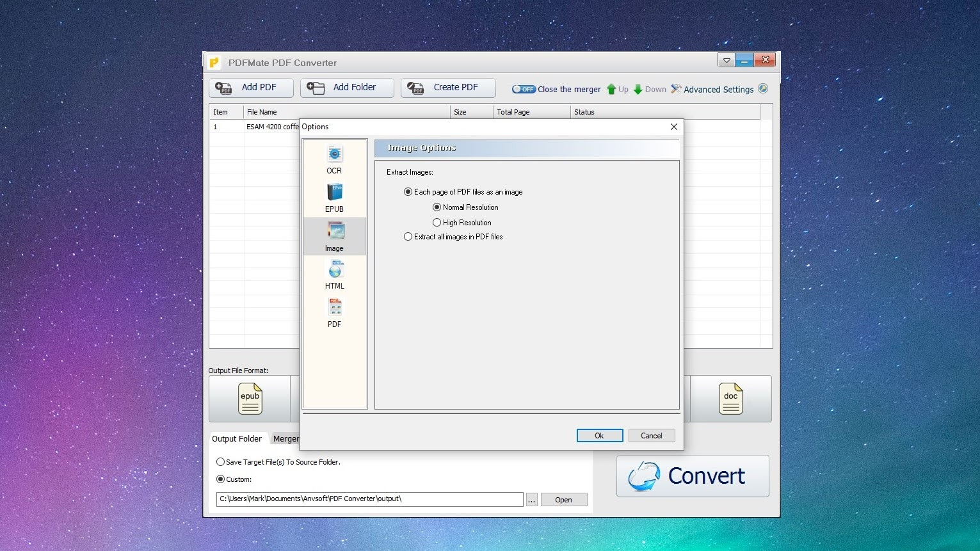980x551 pixels.
Task: Sort by the Size column header
Action: tap(471, 112)
